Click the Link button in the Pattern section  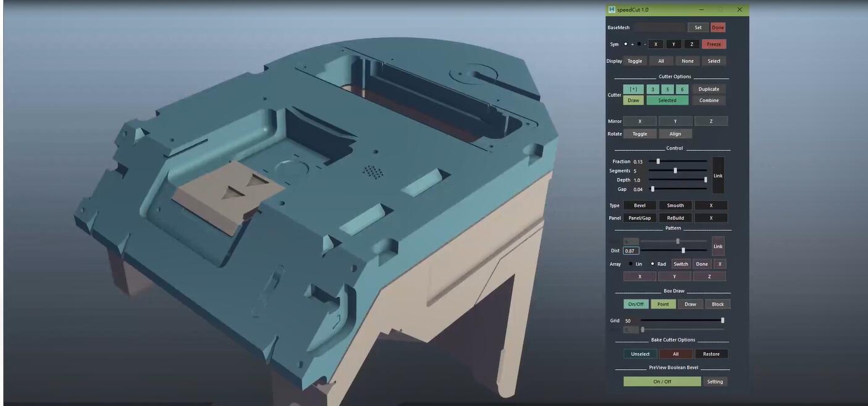tap(718, 246)
